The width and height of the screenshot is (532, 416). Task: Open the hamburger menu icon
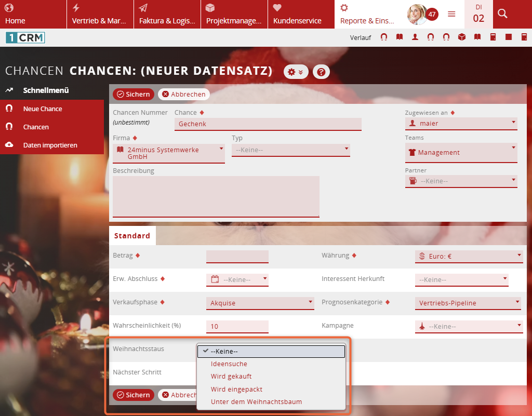point(451,14)
